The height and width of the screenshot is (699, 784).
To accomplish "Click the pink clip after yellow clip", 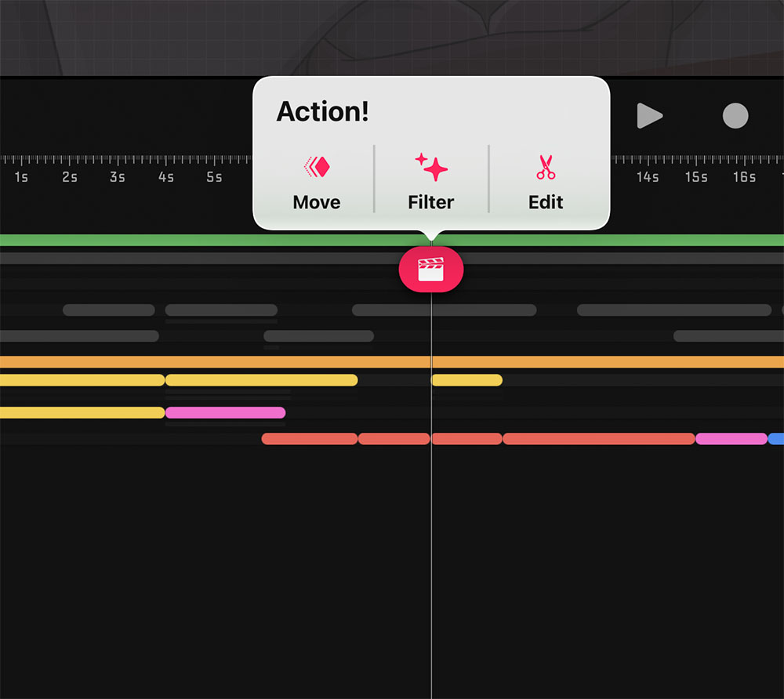I will [x=225, y=413].
